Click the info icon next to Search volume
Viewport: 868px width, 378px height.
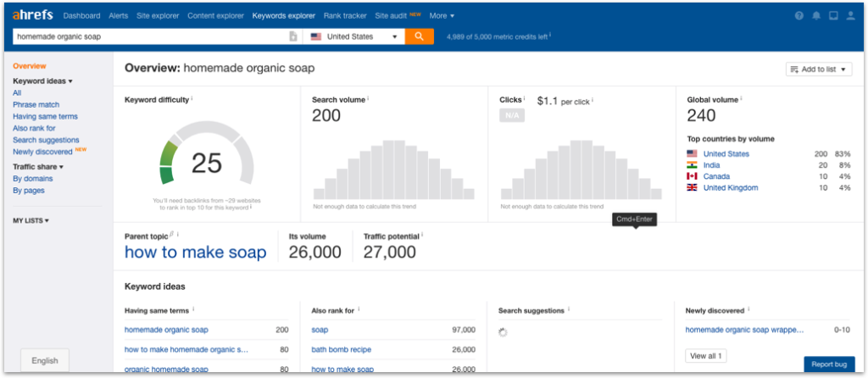(x=368, y=99)
